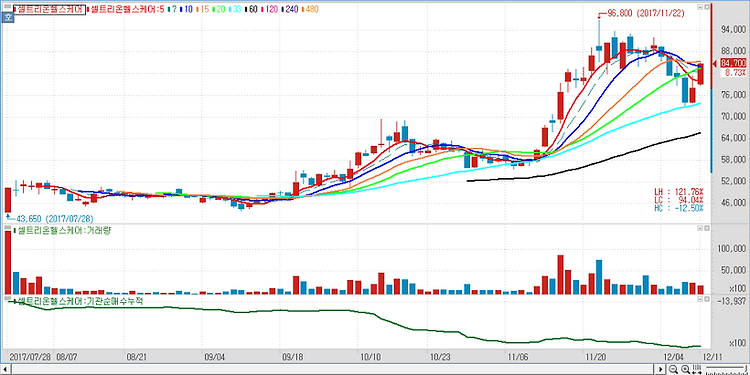Select the cyan 33-day moving average legend

click(235, 9)
